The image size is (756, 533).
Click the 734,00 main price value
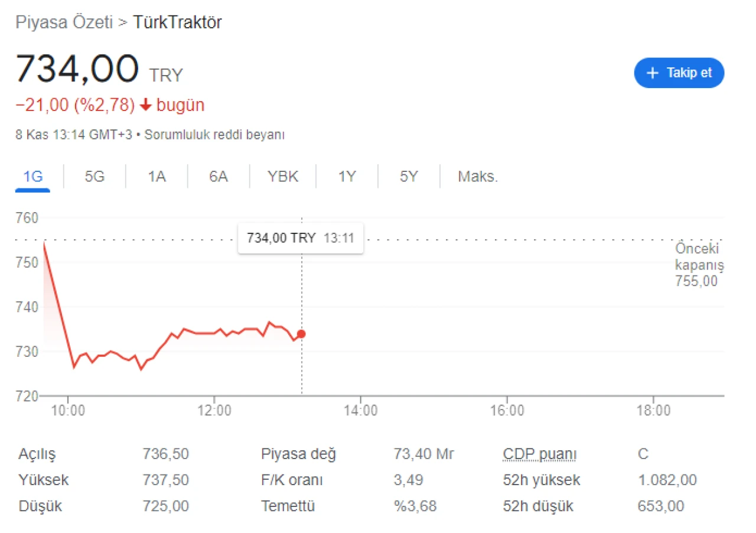[77, 69]
